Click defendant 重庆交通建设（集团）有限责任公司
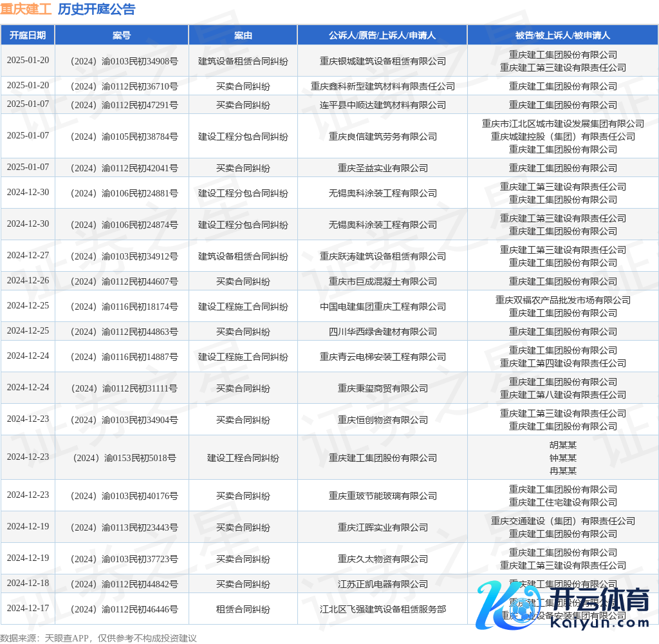 tap(562, 521)
